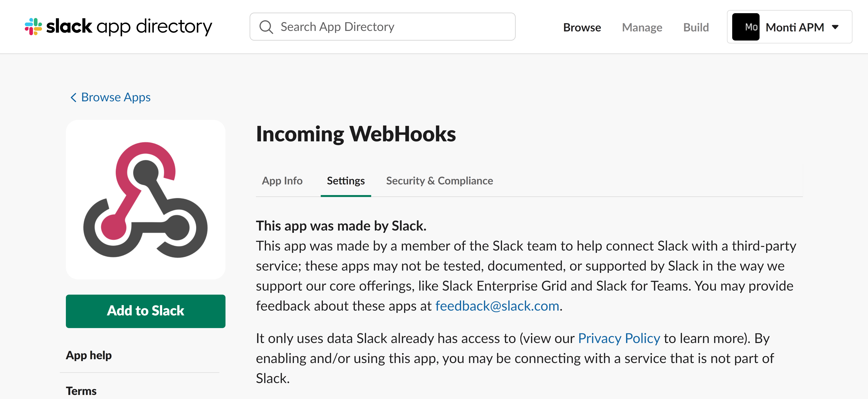Switch to the Settings tab
868x399 pixels.
346,181
